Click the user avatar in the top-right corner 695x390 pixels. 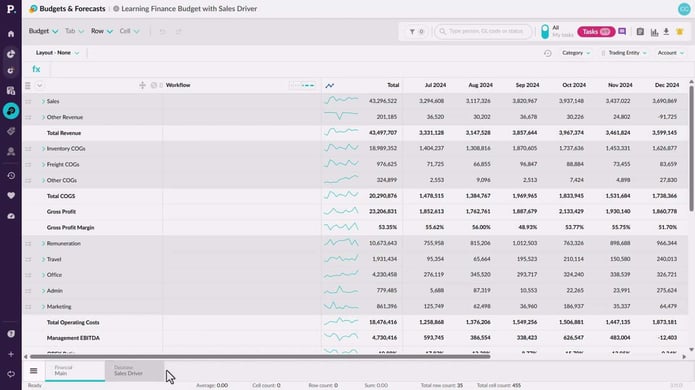[684, 9]
